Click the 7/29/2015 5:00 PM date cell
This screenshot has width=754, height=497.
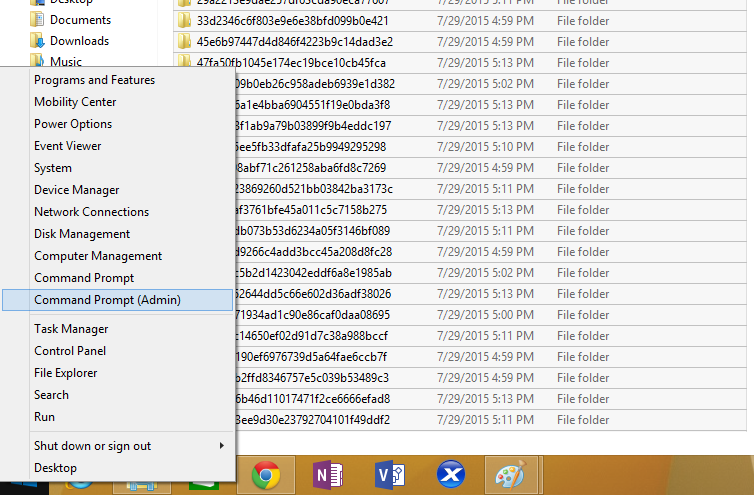point(485,315)
